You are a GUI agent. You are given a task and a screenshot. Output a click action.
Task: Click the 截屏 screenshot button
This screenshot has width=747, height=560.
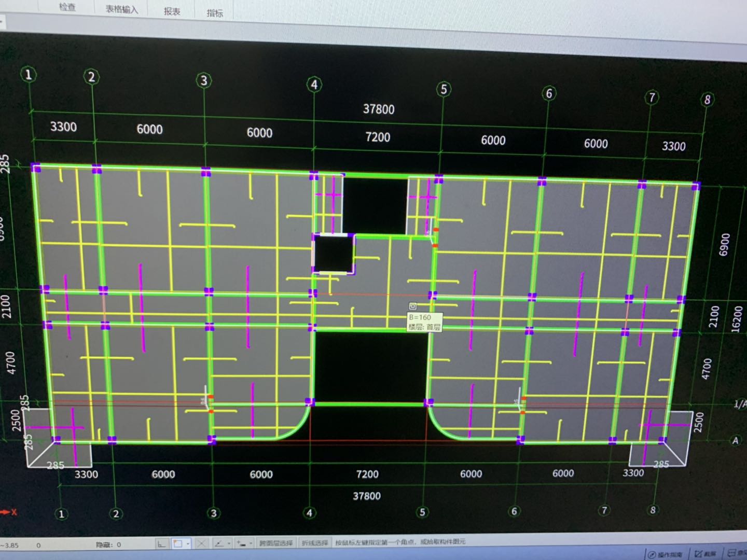(x=706, y=554)
